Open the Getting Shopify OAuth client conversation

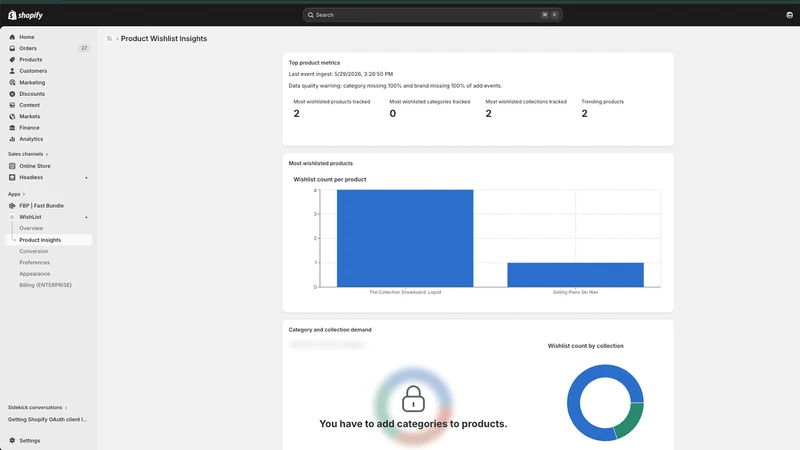point(47,419)
